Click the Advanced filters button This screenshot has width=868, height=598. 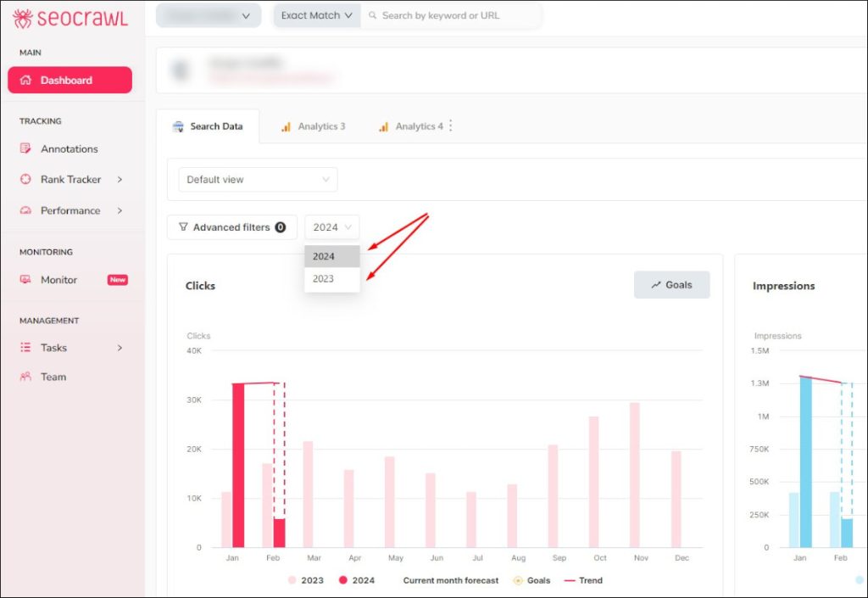(231, 226)
